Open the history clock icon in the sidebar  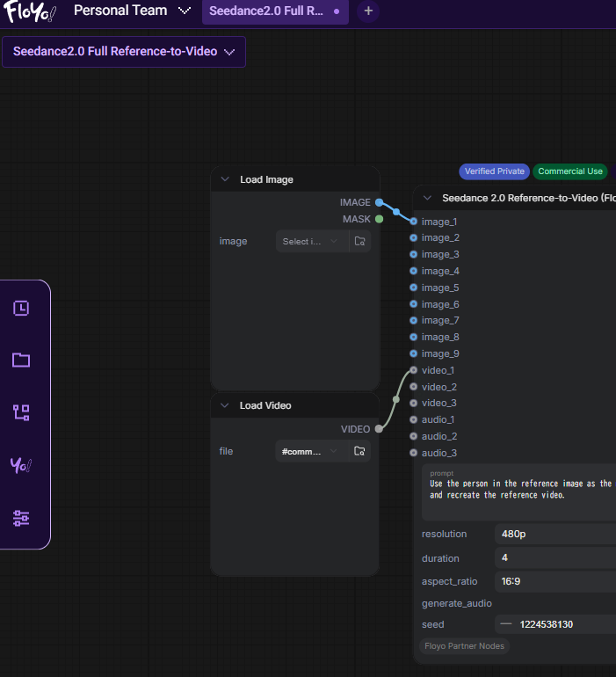coord(21,309)
